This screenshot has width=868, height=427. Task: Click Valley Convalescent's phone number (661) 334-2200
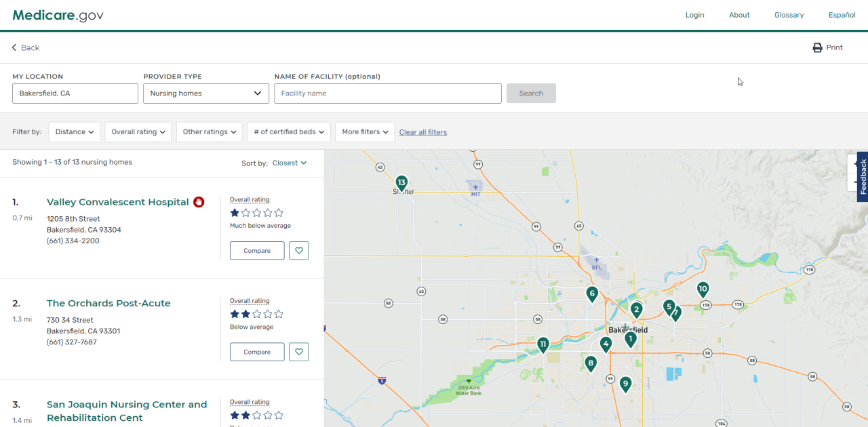click(73, 241)
